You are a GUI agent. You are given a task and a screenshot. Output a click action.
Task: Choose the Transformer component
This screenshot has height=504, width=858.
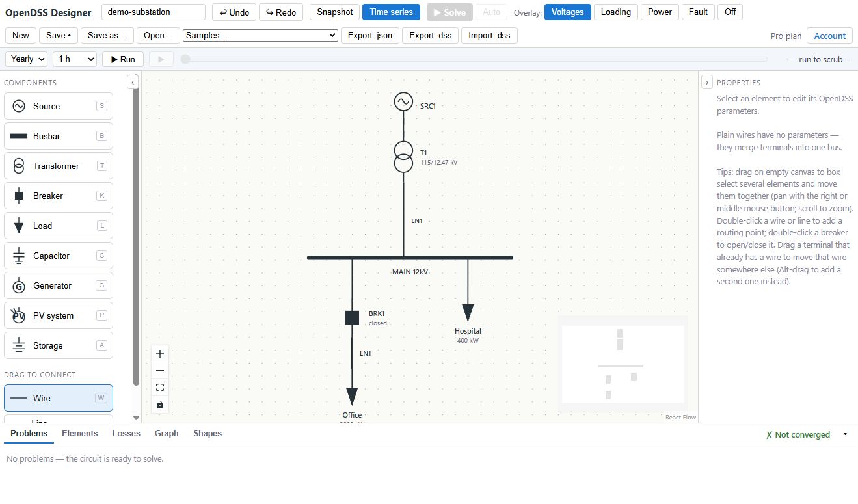pos(59,166)
